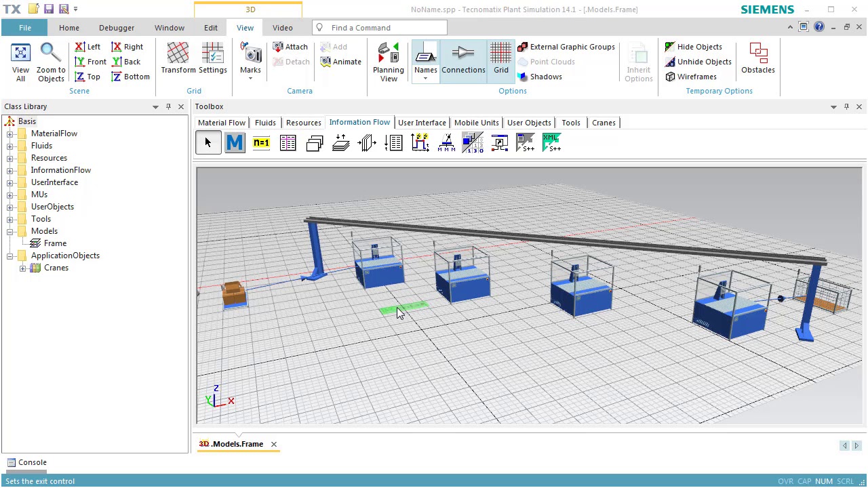The width and height of the screenshot is (868, 488).
Task: Collapse the Models folder
Action: tap(10, 231)
